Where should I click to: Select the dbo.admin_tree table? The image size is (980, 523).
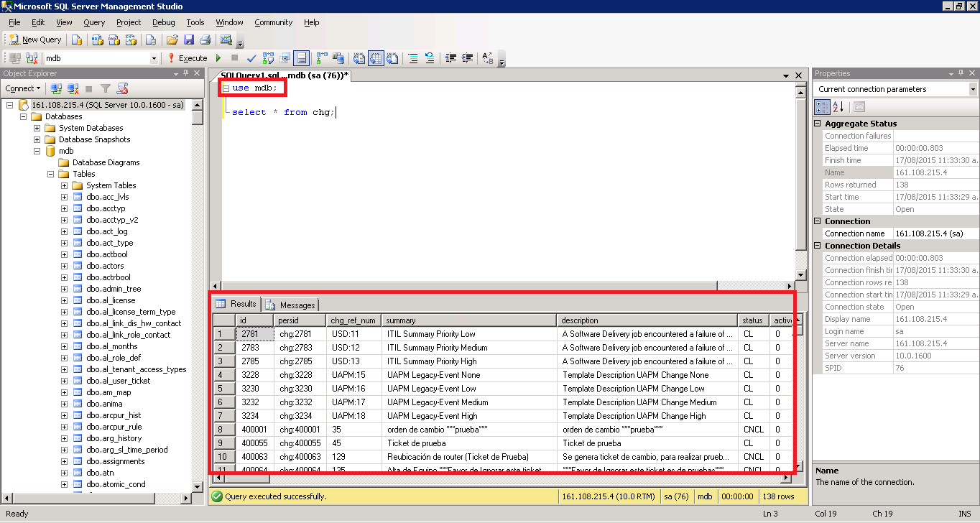pos(114,289)
